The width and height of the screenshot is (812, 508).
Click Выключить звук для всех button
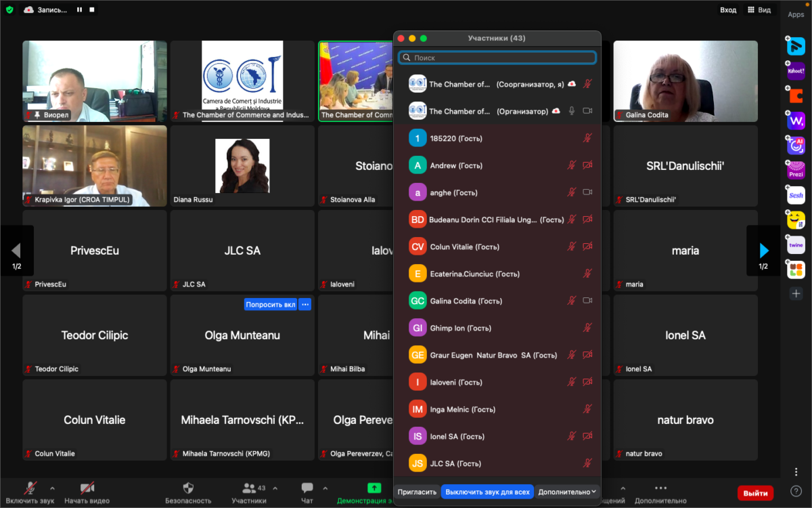[488, 492]
